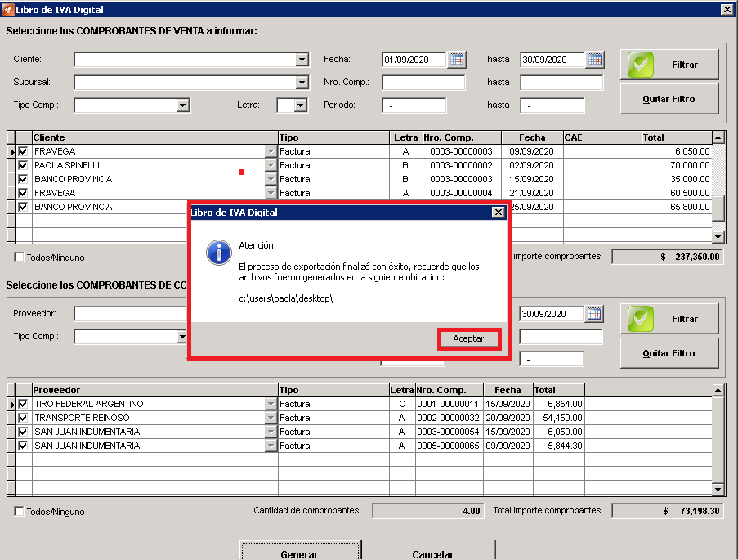Open dropdown on PAOLA SPINELLI row
Viewport: 738px width, 560px height.
click(271, 165)
